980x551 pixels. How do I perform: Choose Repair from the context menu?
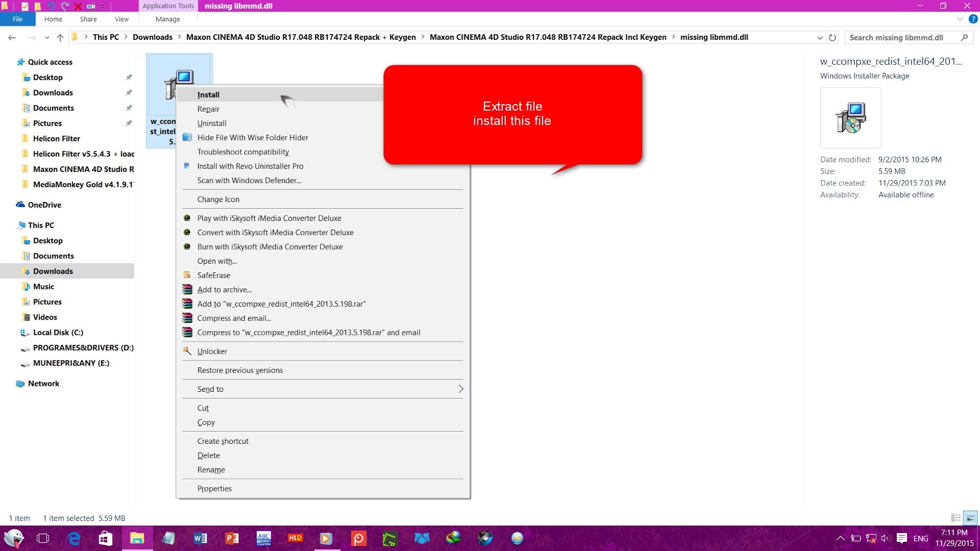[x=323, y=109]
